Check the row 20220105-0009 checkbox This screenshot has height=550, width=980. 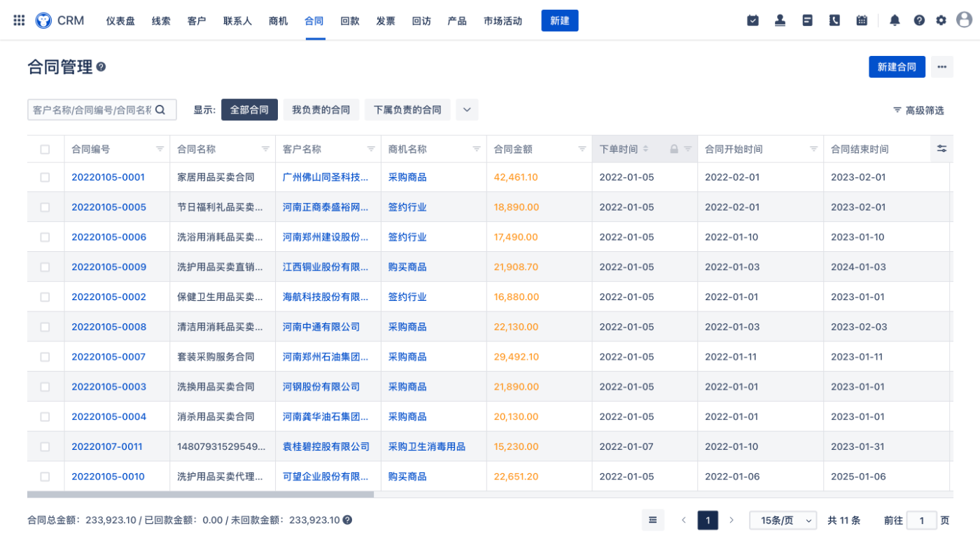(x=45, y=267)
